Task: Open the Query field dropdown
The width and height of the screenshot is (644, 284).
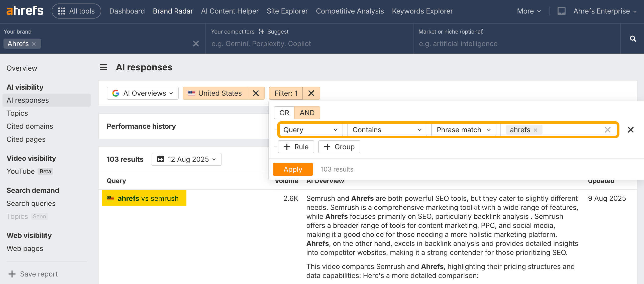Action: pos(310,130)
